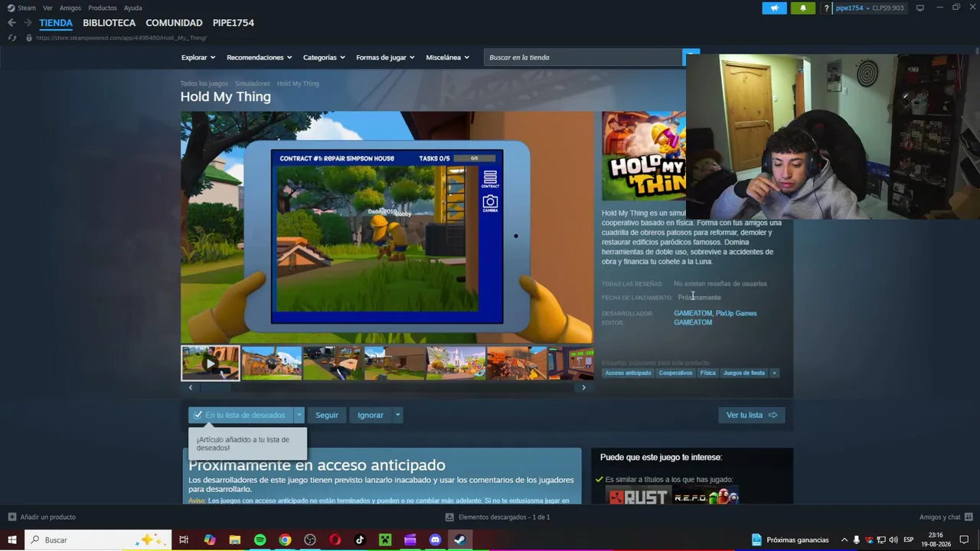980x551 pixels.
Task: Show hidden system tray icons
Action: tap(844, 540)
